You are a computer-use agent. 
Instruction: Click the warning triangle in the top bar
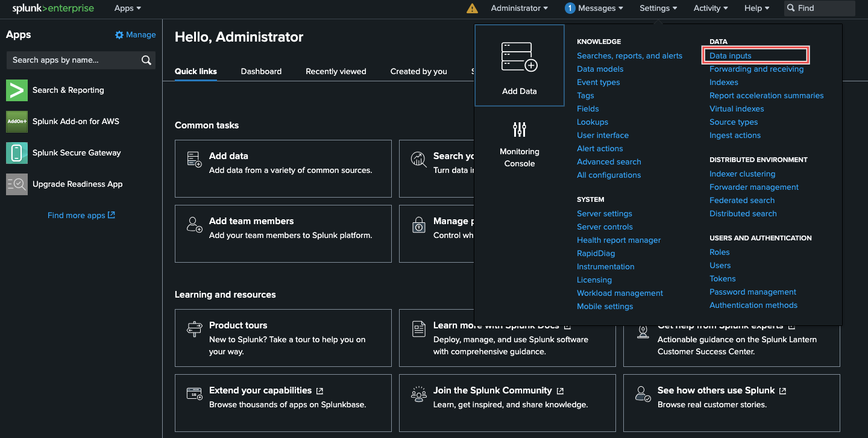click(472, 8)
